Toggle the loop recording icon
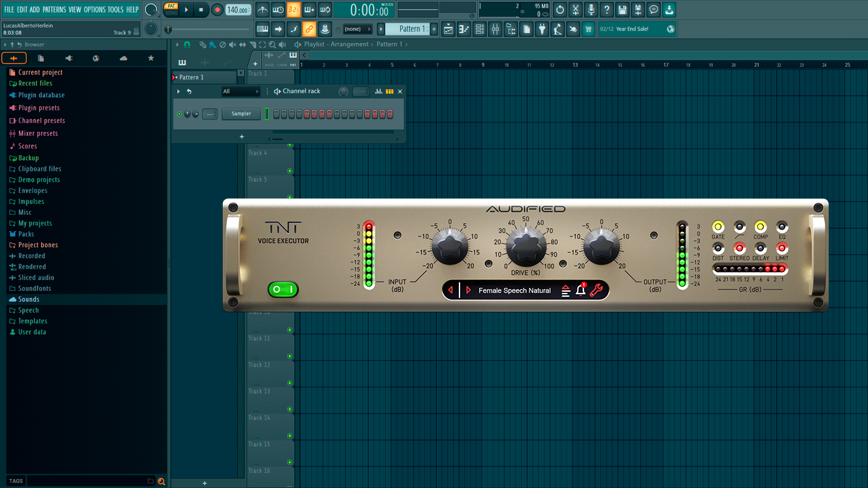Image resolution: width=868 pixels, height=488 pixels. [x=325, y=10]
